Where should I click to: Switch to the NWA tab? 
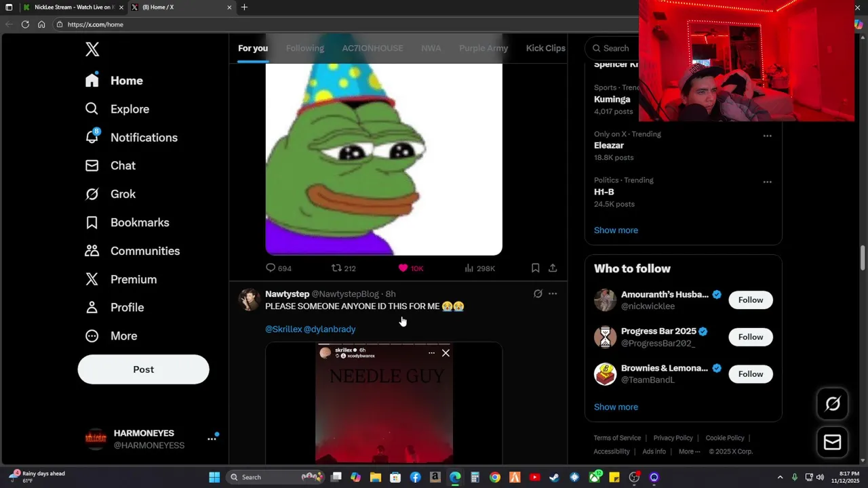[431, 48]
